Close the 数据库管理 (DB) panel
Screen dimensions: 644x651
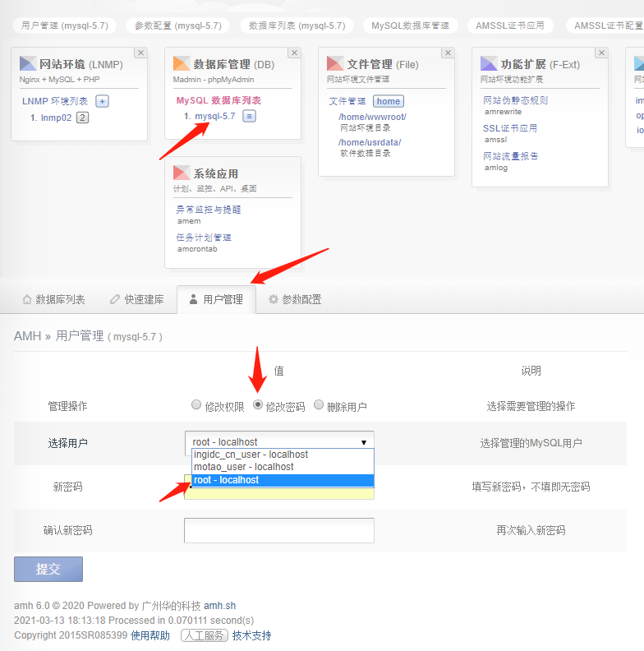(294, 53)
